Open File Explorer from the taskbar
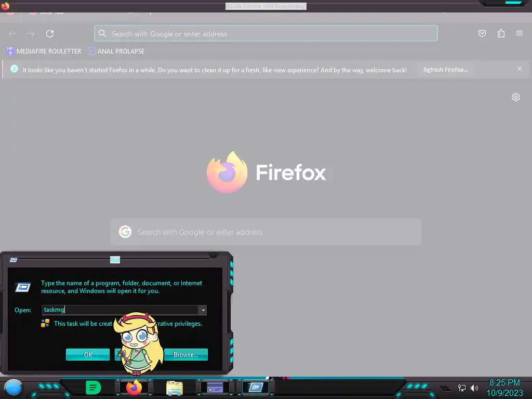This screenshot has height=399, width=532. coord(175,388)
